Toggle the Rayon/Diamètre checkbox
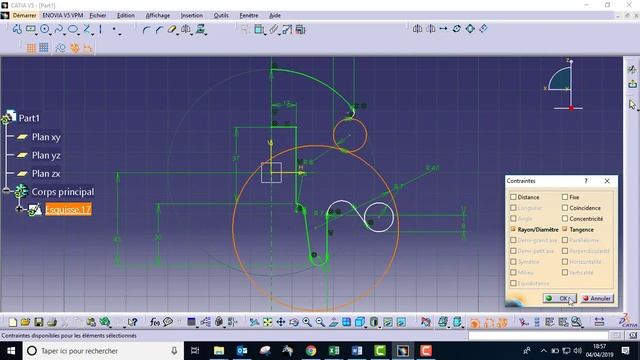640x360 pixels. 513,229
